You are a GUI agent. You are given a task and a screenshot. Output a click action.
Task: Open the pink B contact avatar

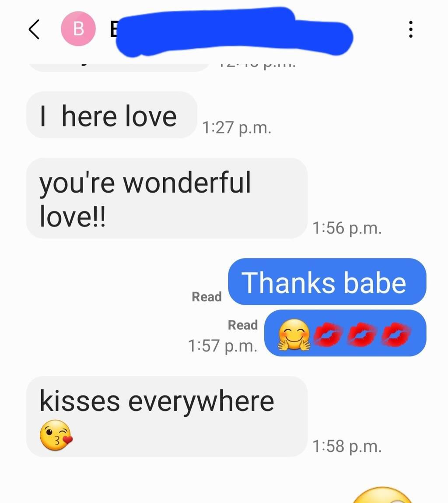click(78, 29)
